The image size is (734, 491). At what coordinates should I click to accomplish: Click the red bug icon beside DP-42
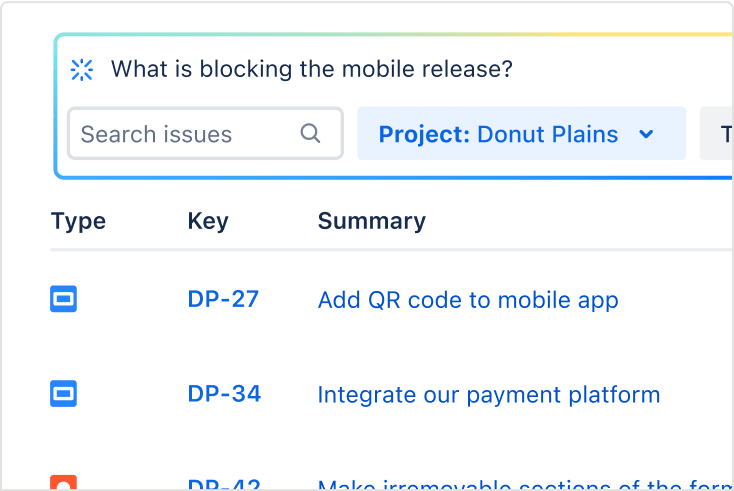pyautogui.click(x=64, y=484)
